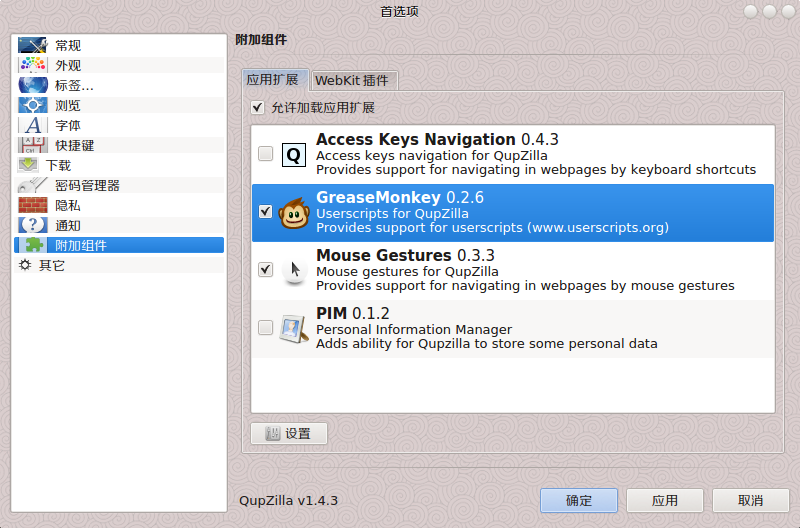This screenshot has height=528, width=800.
Task: Click 'Userscripts for QupZilla' description line
Action: 392,214
